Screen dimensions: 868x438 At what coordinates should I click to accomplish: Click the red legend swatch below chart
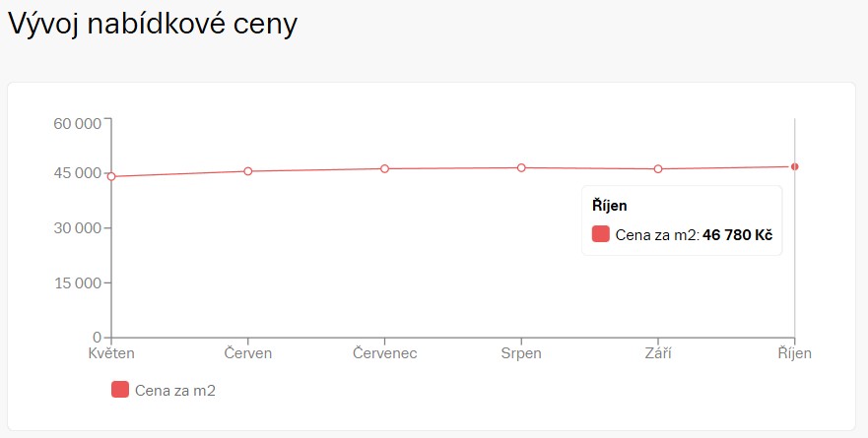[120, 390]
